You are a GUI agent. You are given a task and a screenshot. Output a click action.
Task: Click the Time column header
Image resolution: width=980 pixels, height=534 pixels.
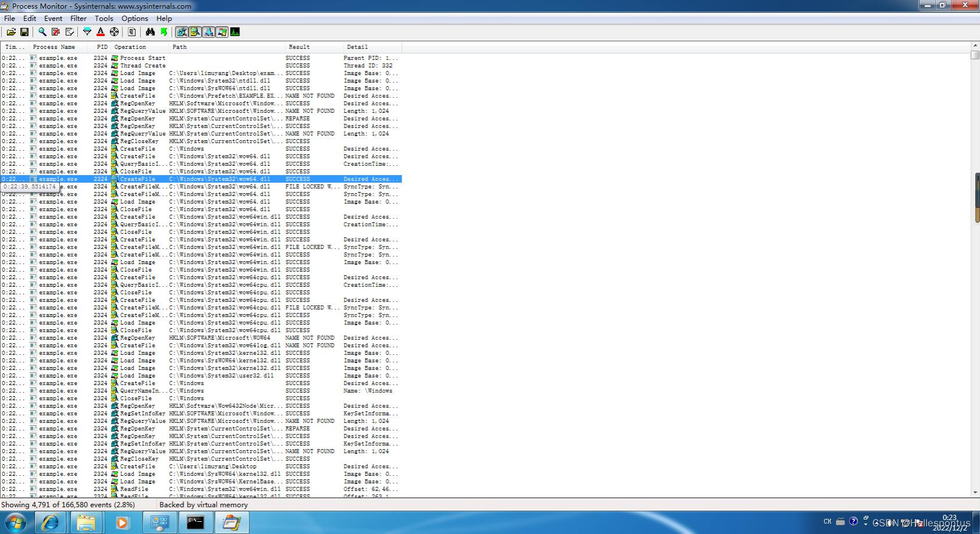pyautogui.click(x=15, y=47)
